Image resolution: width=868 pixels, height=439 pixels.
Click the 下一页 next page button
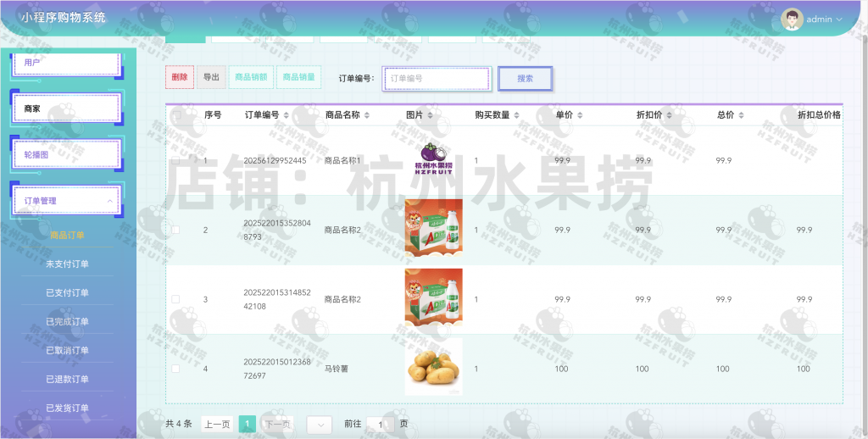277,424
